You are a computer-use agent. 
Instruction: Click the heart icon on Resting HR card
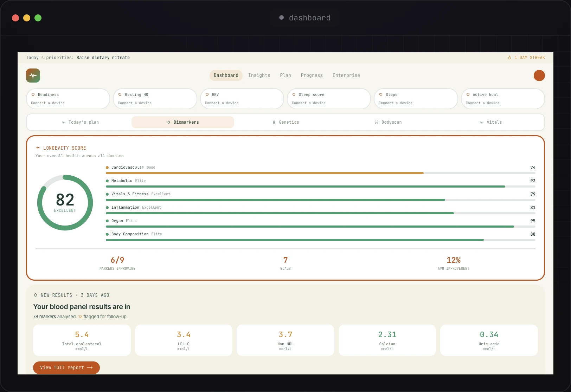point(120,94)
